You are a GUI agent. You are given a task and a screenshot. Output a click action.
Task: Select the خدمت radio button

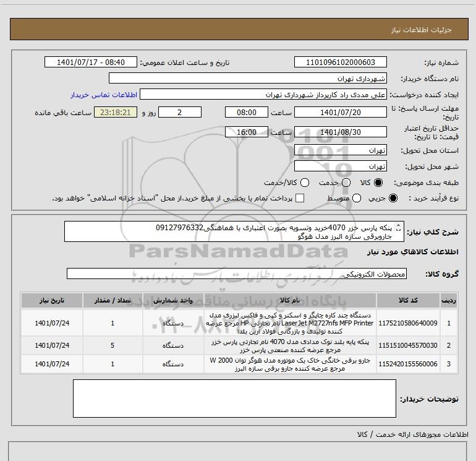point(346,183)
